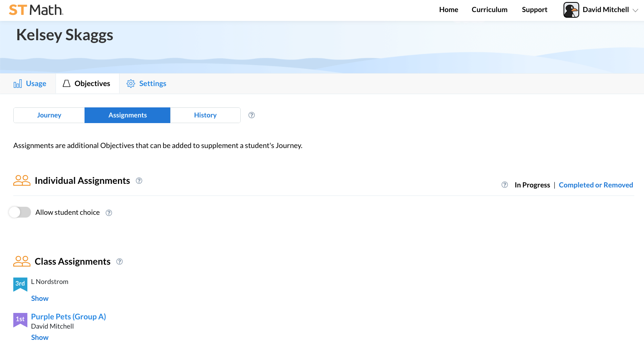Open the Purple Pets (Group A) link

[68, 317]
